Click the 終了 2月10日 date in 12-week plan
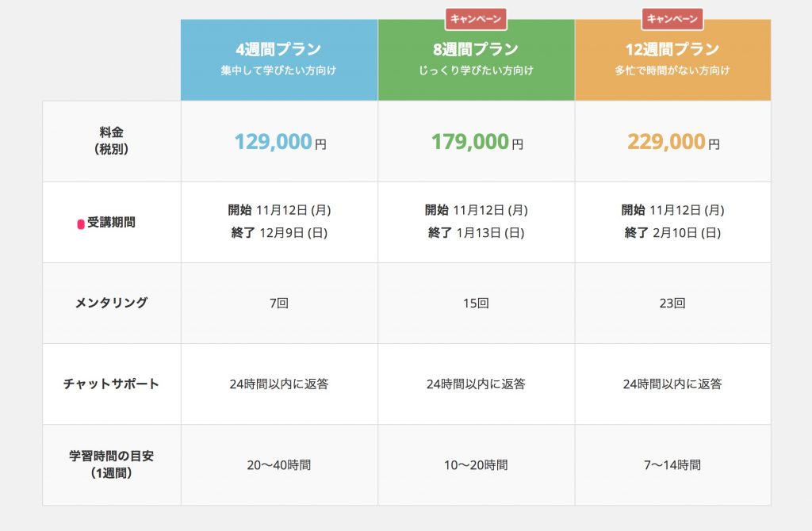 pyautogui.click(x=672, y=233)
